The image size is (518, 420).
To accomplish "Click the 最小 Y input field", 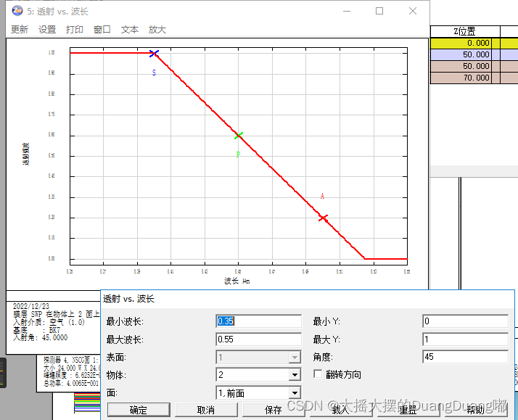I will [x=466, y=321].
